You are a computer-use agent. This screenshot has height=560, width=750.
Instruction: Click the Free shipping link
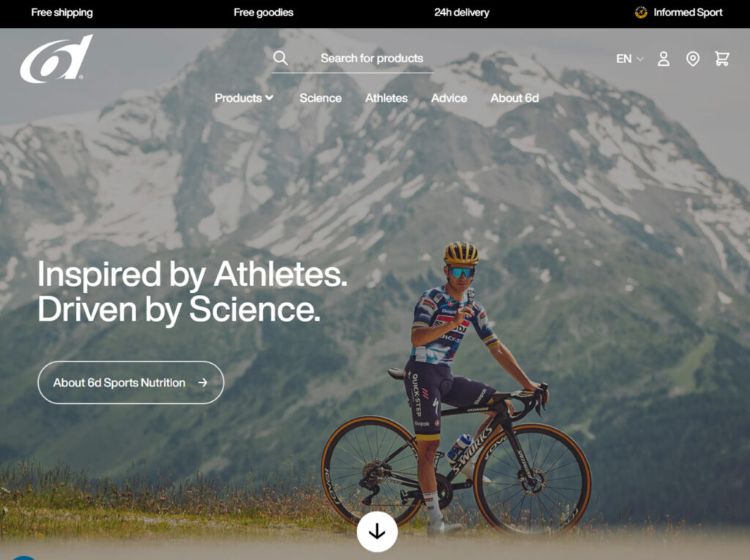[62, 12]
